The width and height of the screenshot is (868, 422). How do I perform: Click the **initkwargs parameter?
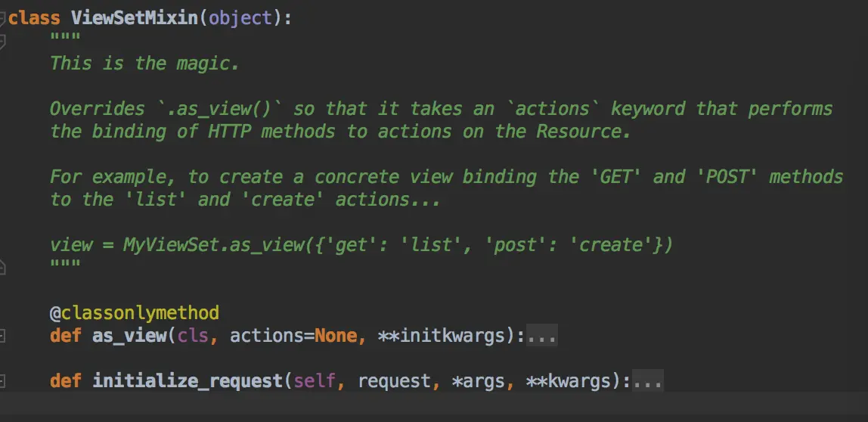click(x=442, y=336)
